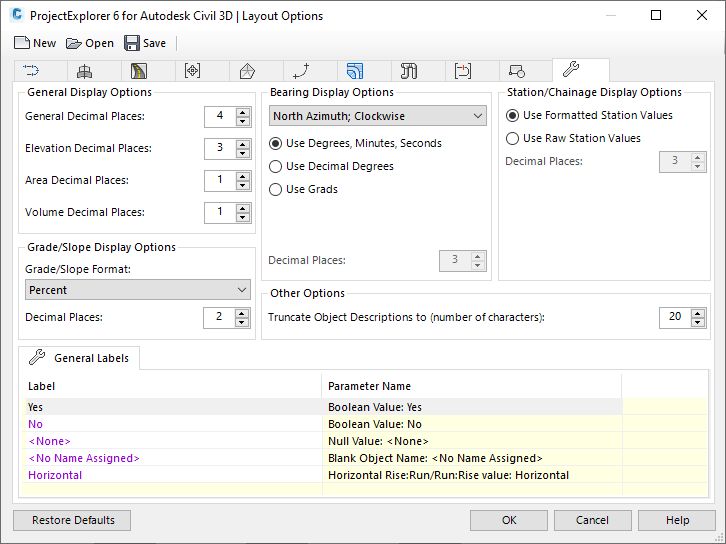Increase General Decimal Places value
726x544 pixels.
click(x=243, y=112)
